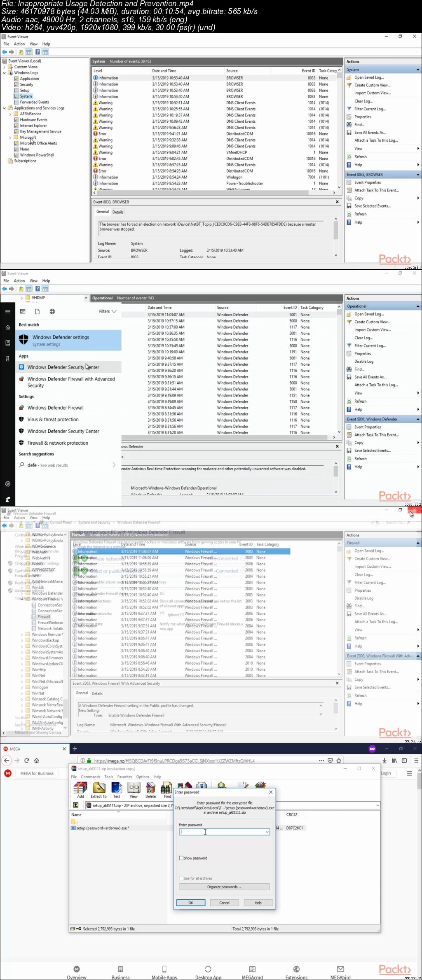
Task: Open the Start search settings gear icon
Action: point(7,484)
